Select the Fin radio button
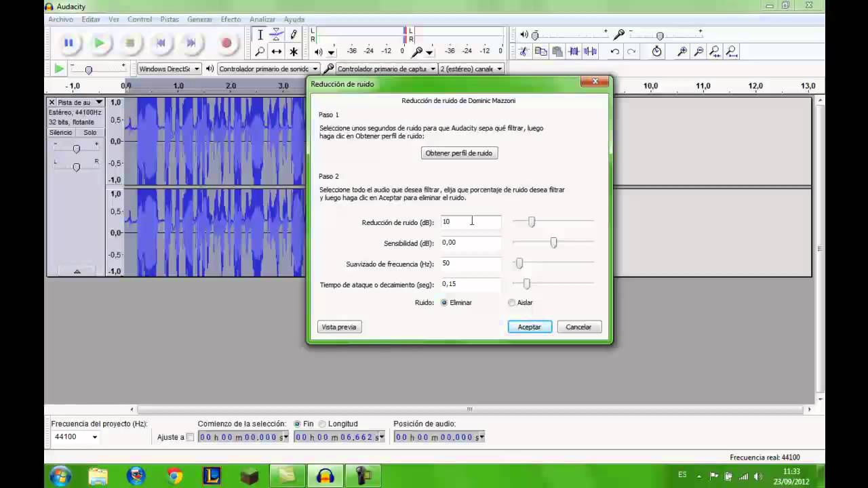 point(297,424)
